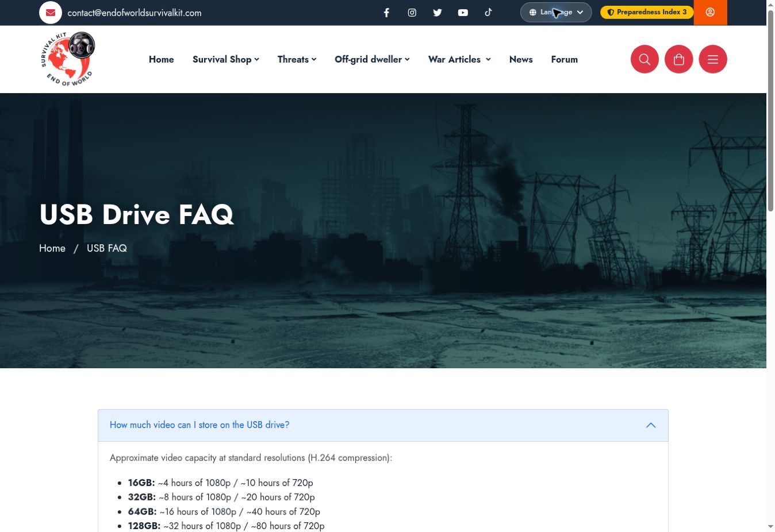This screenshot has width=775, height=532.
Task: Click the USB FAQ breadcrumb item
Action: pos(107,248)
